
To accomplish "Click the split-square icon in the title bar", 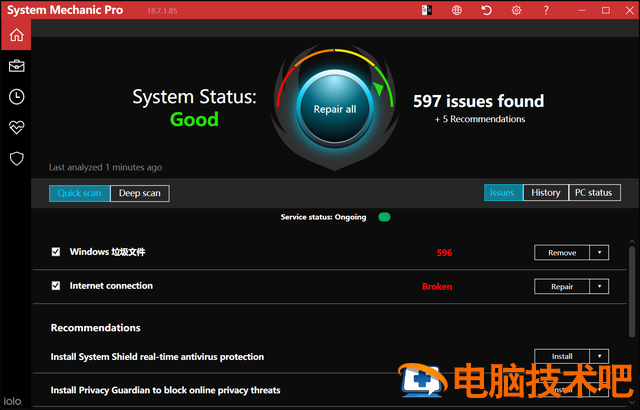I will tap(427, 10).
